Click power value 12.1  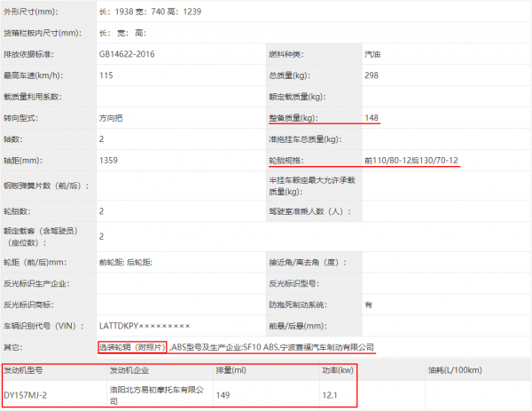(x=330, y=395)
